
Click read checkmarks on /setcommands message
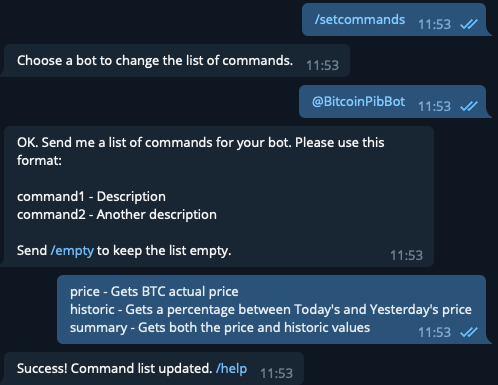coord(469,24)
